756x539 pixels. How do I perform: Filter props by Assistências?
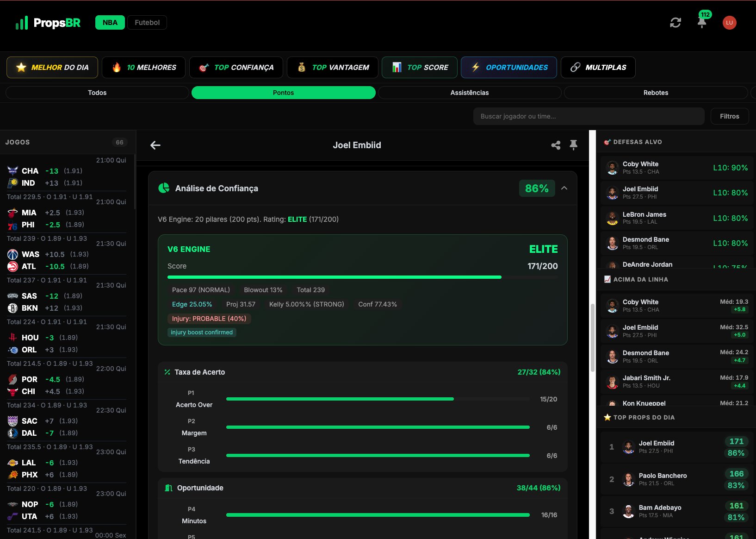point(469,93)
